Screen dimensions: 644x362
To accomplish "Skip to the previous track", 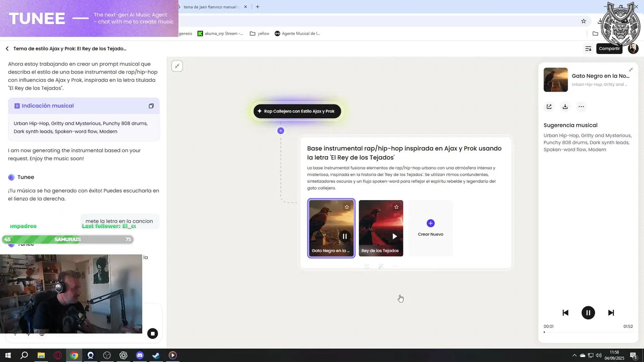I will [x=565, y=313].
